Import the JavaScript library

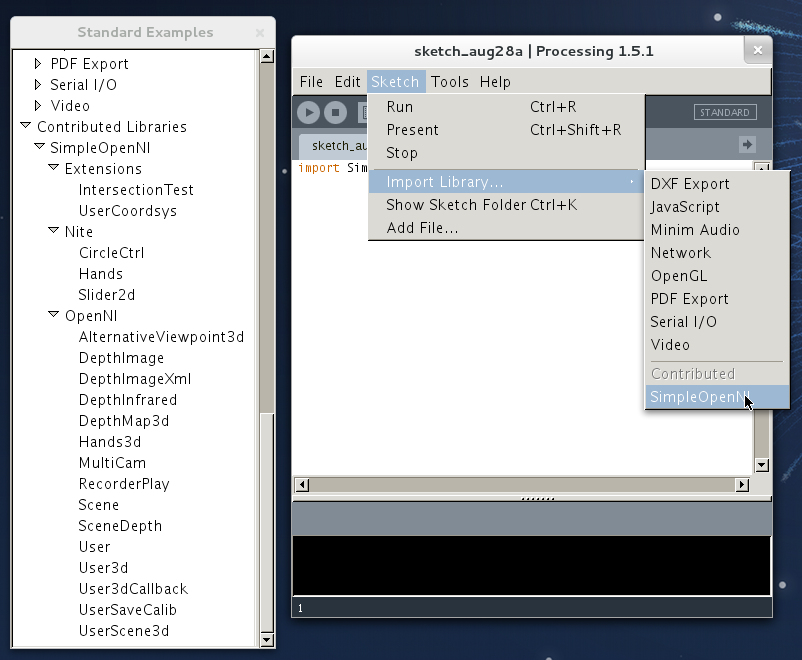click(x=717, y=207)
